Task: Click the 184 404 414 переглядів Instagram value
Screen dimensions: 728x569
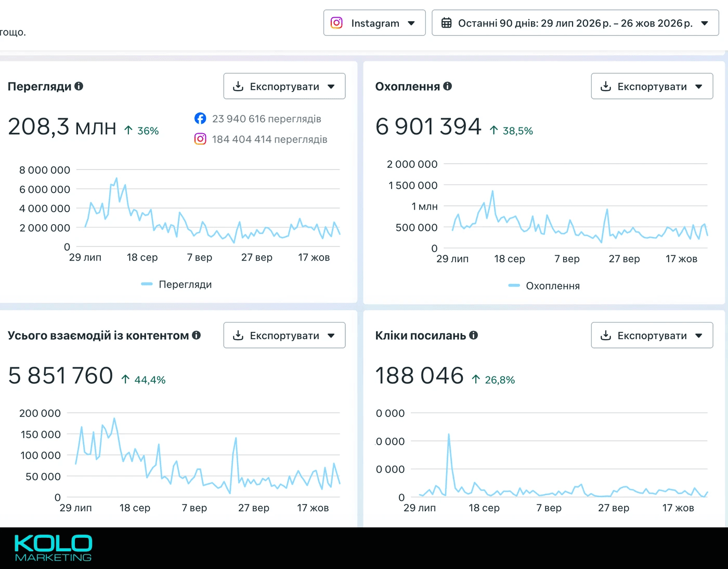Action: click(269, 139)
